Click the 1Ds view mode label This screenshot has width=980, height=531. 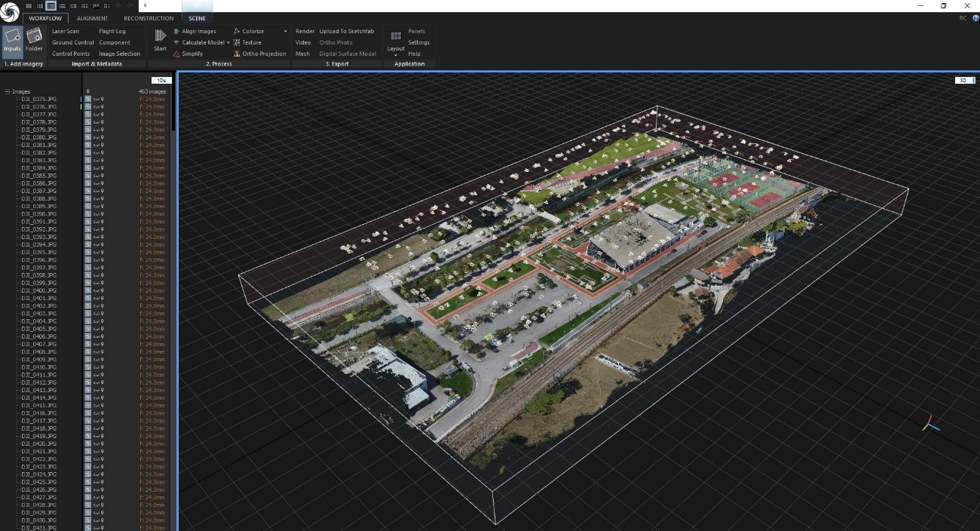[161, 80]
